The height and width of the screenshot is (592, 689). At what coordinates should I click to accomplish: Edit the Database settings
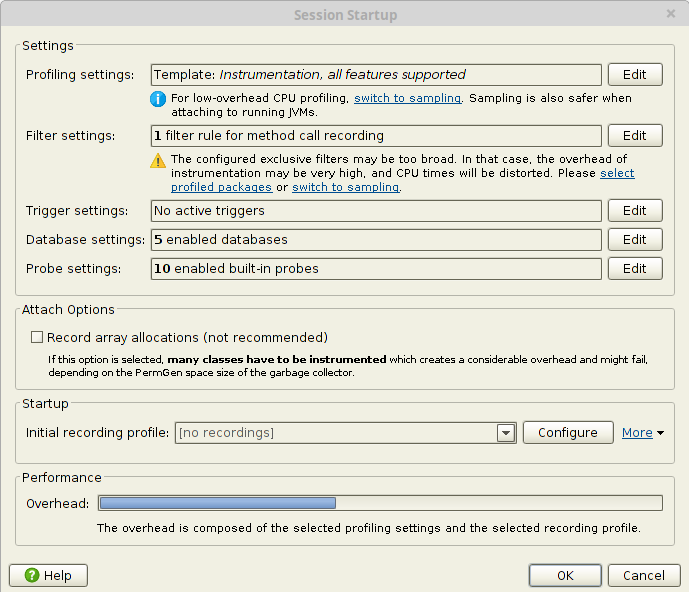pos(635,240)
